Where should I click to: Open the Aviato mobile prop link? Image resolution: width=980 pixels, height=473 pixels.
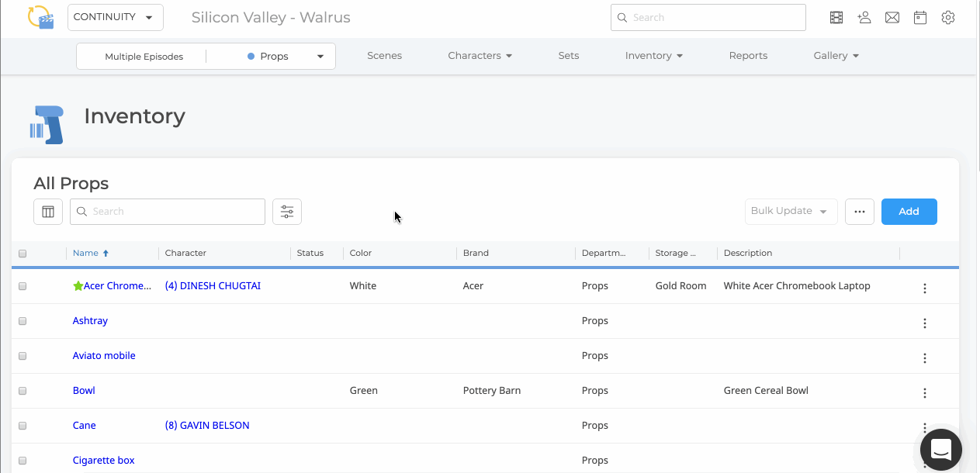click(x=104, y=356)
